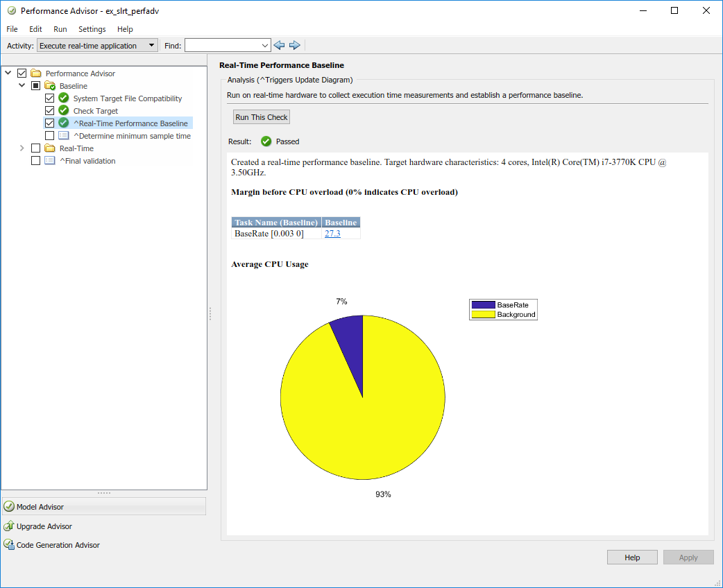Click the 7% pie chart label
723x588 pixels.
341,302
